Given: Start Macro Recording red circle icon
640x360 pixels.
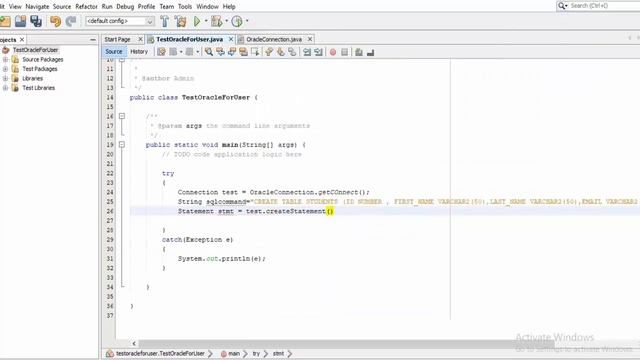Looking at the screenshot, I should click(x=333, y=52).
